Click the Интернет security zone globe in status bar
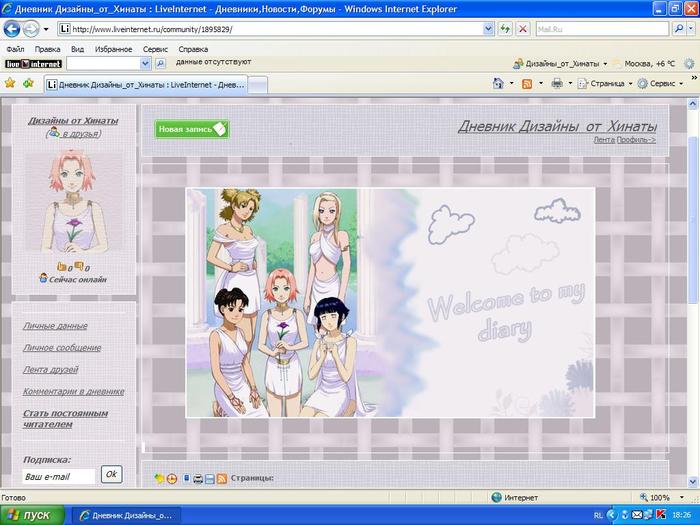The image size is (700, 525). tap(496, 497)
